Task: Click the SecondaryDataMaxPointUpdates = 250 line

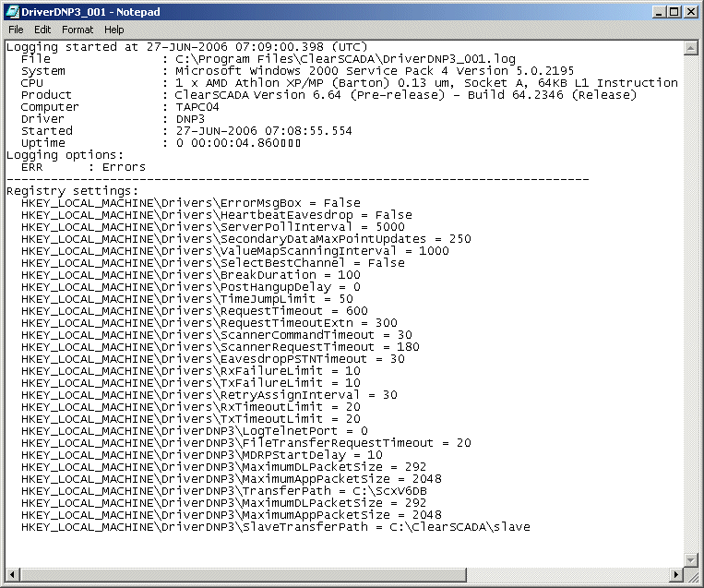Action: coord(246,239)
